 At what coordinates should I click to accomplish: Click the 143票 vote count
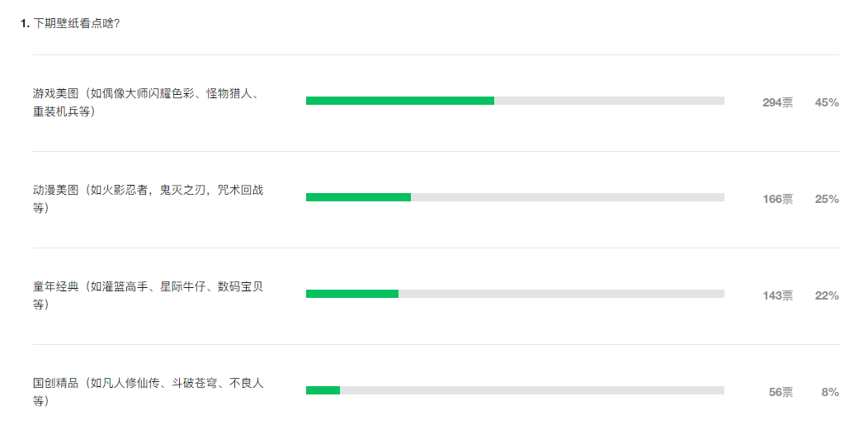coord(777,295)
